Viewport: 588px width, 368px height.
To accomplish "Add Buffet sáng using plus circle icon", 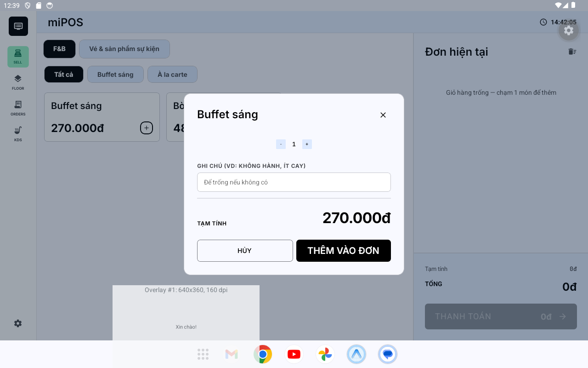I will pos(147,128).
